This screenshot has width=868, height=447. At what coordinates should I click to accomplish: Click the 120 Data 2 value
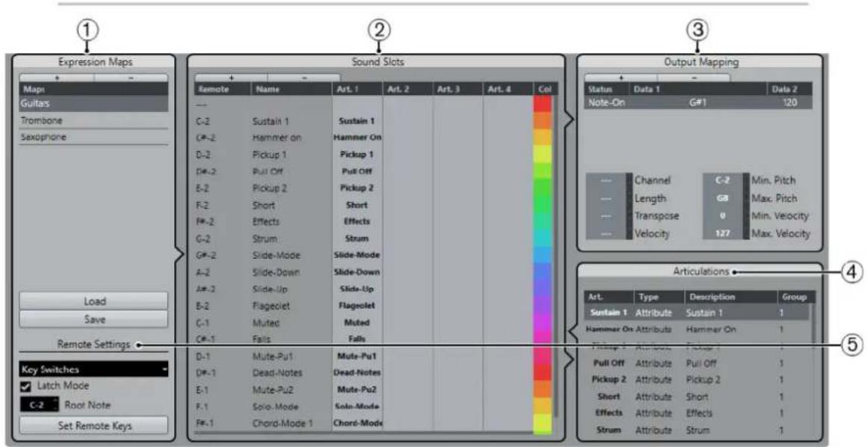[790, 102]
